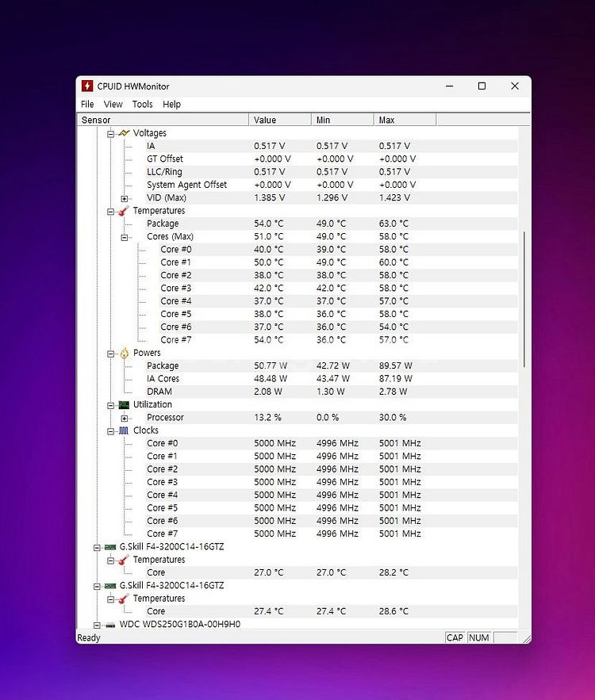Select the Package temperature row
The height and width of the screenshot is (700, 595).
click(x=331, y=224)
